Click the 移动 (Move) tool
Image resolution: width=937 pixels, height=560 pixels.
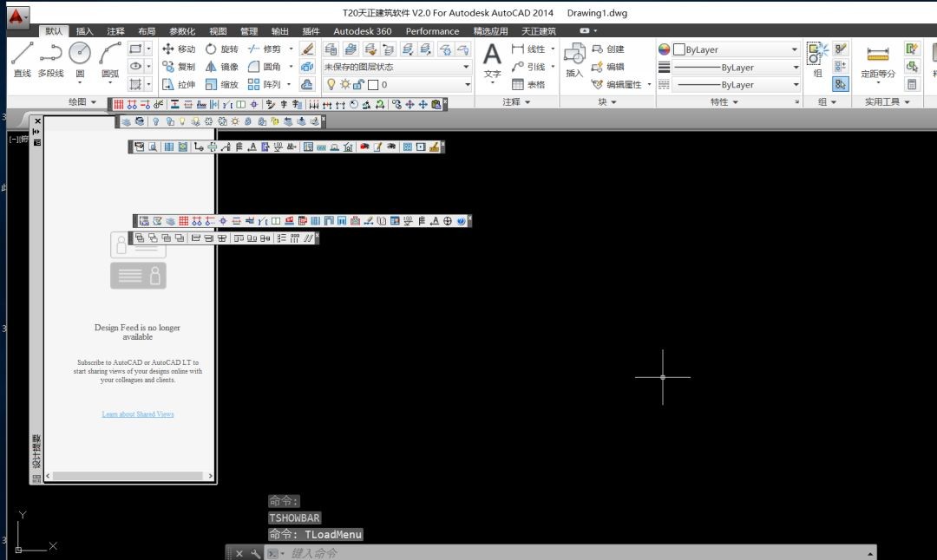point(179,49)
